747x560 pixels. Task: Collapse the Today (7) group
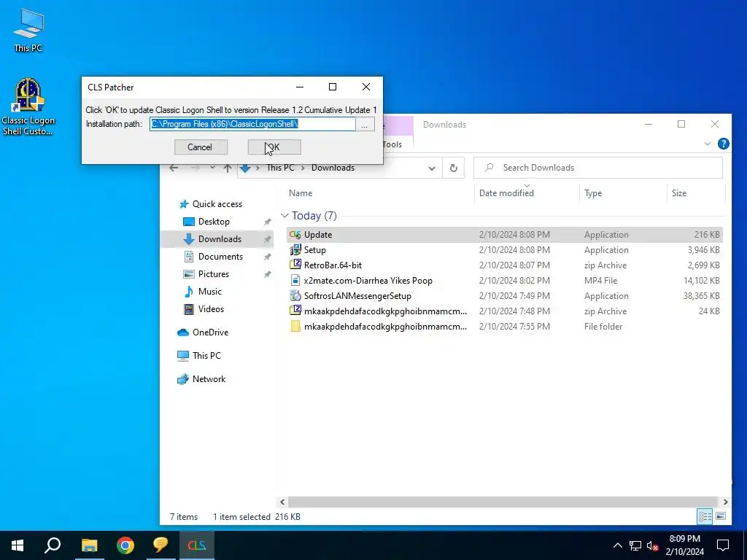[x=285, y=216]
